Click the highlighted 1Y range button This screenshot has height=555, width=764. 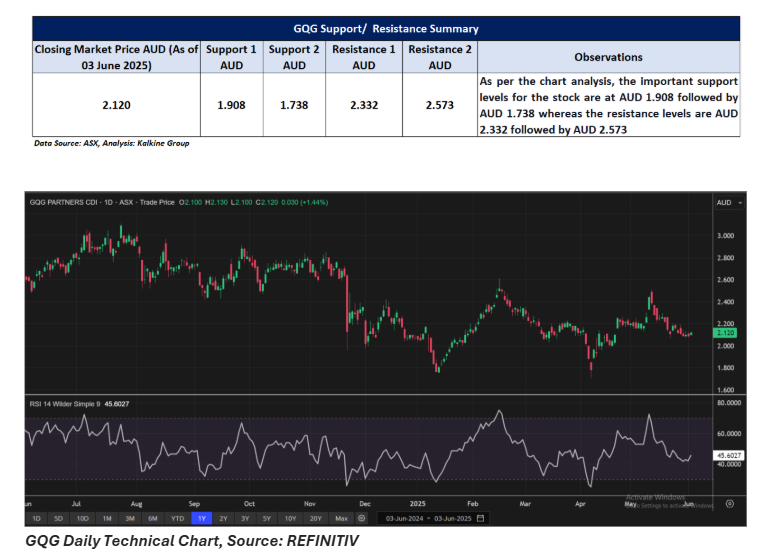pyautogui.click(x=202, y=518)
